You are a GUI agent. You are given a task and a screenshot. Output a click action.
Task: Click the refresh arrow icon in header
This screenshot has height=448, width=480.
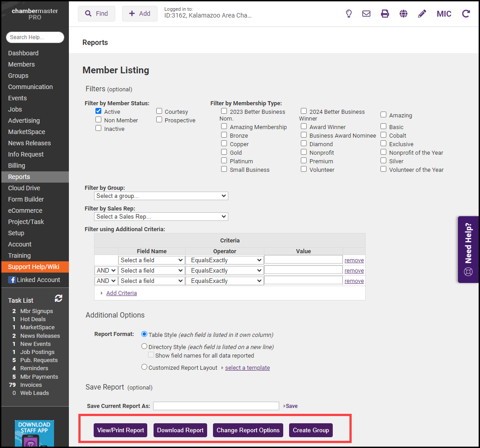(x=466, y=14)
